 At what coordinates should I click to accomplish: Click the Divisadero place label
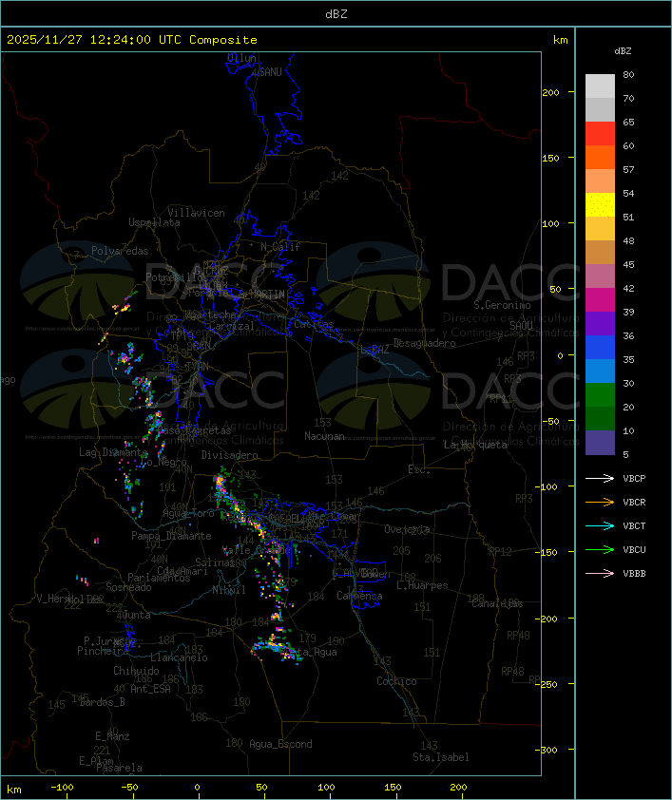coord(230,454)
